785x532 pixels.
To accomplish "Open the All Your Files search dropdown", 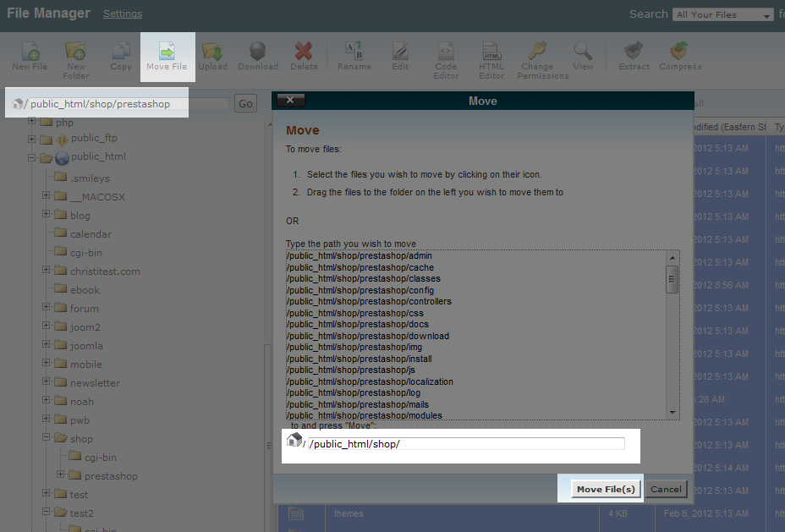I will click(723, 14).
